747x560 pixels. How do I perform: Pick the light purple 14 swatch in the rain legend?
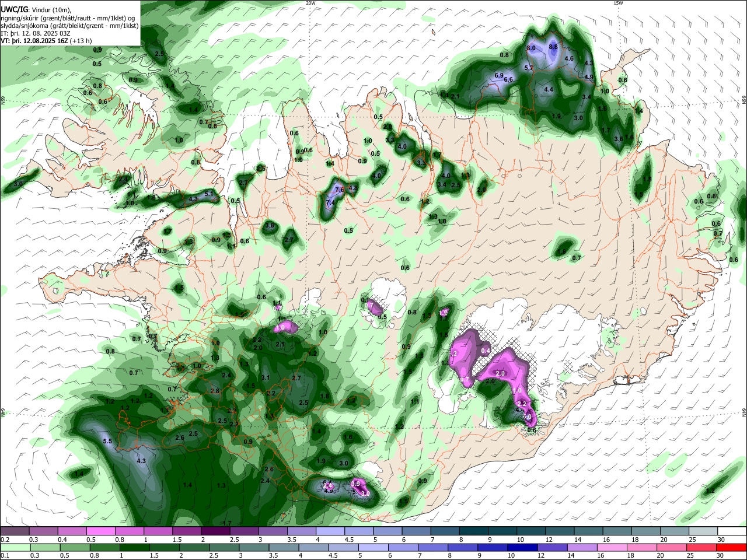click(x=582, y=547)
